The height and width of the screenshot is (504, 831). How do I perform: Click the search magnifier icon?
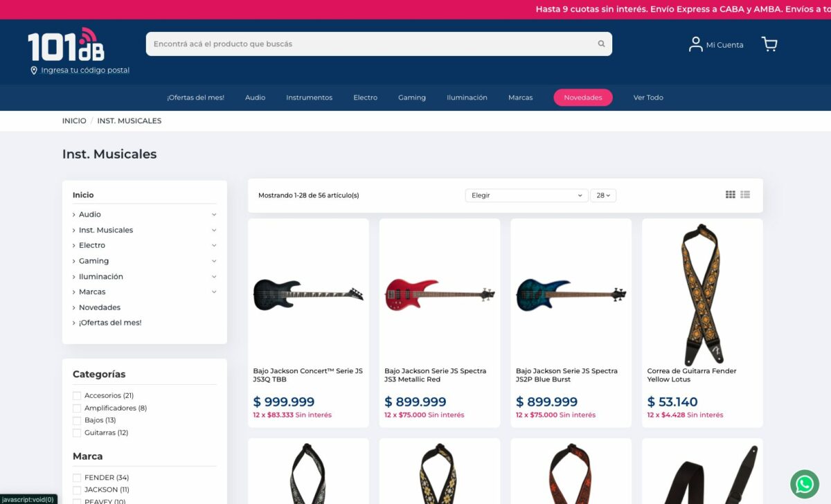(x=601, y=44)
